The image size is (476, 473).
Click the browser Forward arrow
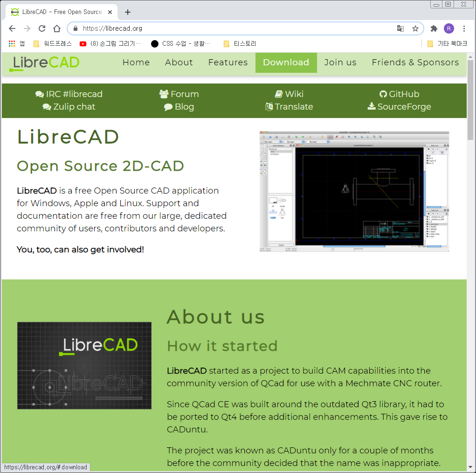tap(27, 28)
